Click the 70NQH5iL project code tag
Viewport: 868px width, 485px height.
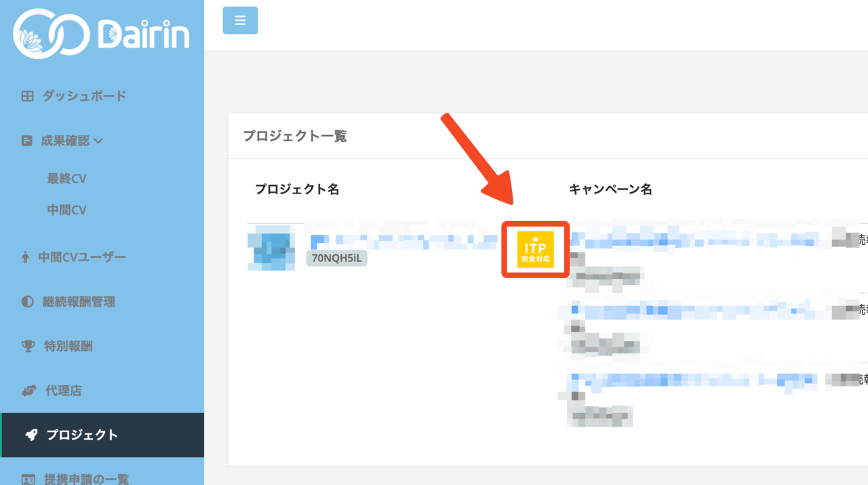click(x=336, y=258)
